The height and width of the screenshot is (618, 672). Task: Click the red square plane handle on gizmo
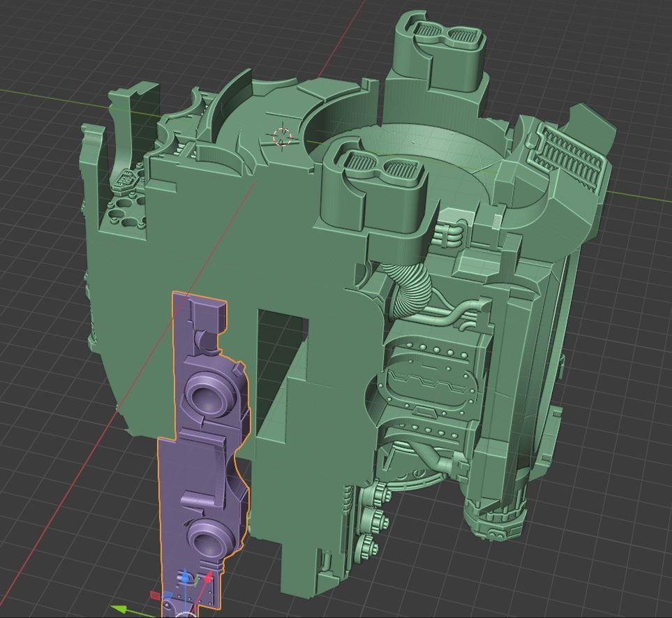click(x=155, y=596)
